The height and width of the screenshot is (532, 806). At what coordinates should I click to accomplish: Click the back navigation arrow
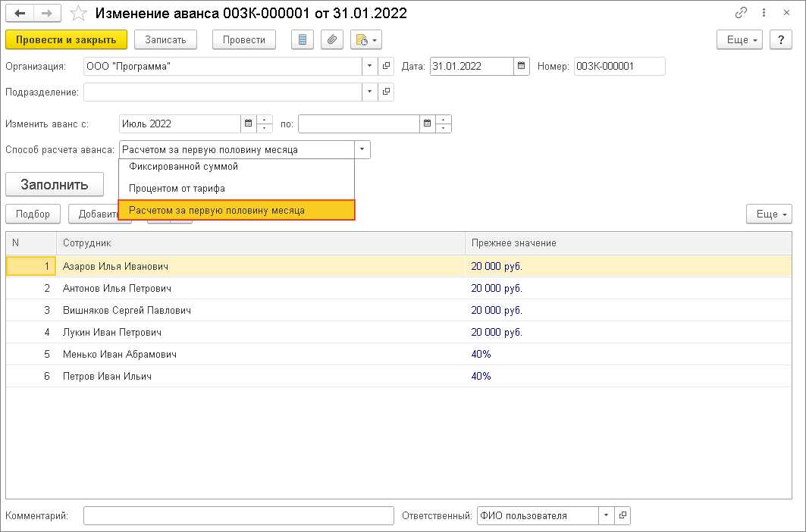click(x=20, y=13)
